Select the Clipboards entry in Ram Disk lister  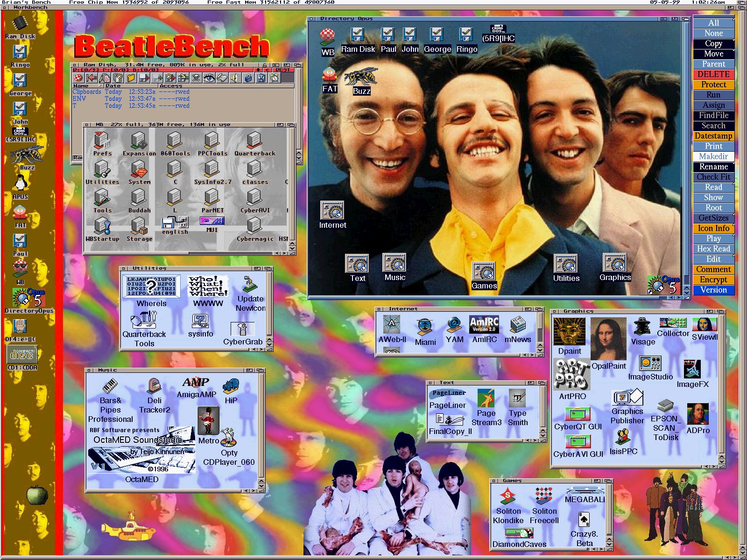point(87,92)
